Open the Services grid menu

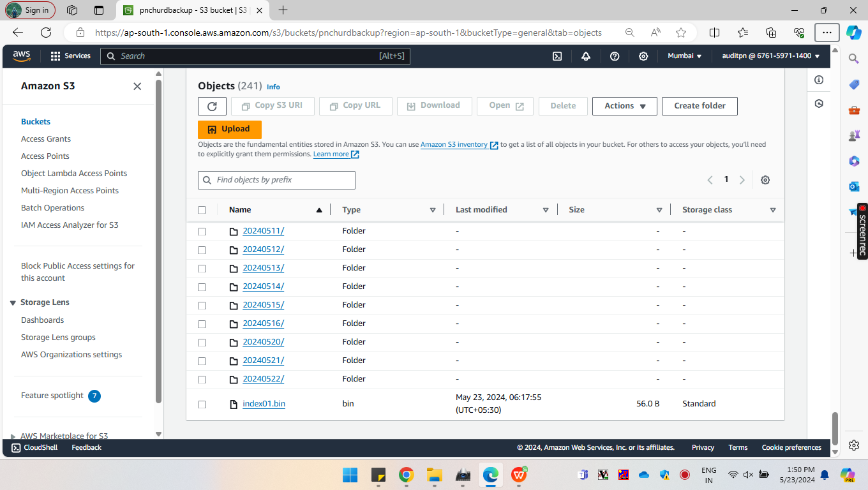pos(70,56)
